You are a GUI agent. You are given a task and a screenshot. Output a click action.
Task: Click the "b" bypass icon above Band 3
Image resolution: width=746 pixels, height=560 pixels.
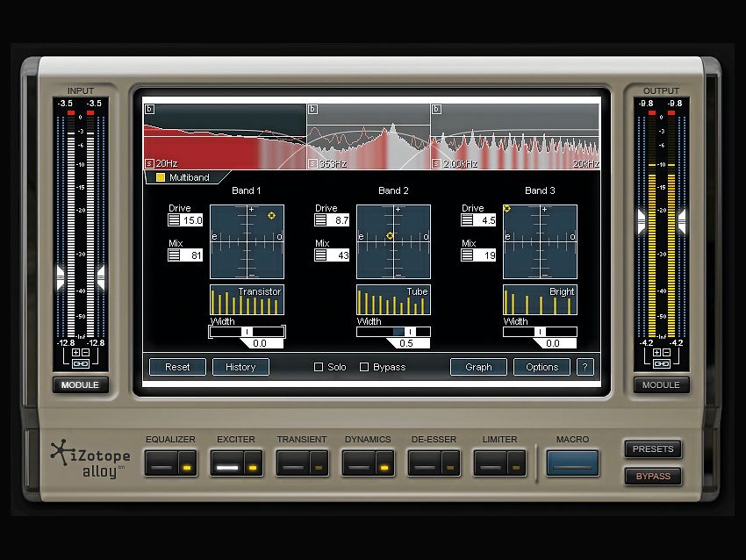coord(436,109)
